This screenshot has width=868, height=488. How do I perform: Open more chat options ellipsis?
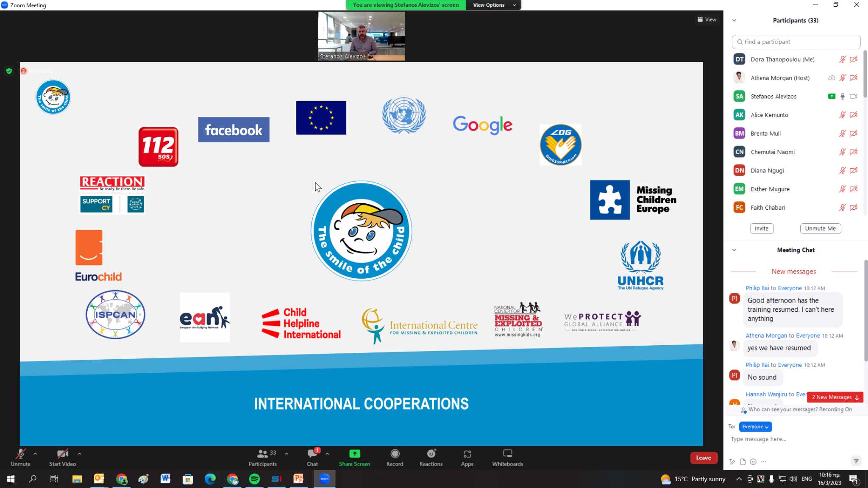pyautogui.click(x=763, y=462)
